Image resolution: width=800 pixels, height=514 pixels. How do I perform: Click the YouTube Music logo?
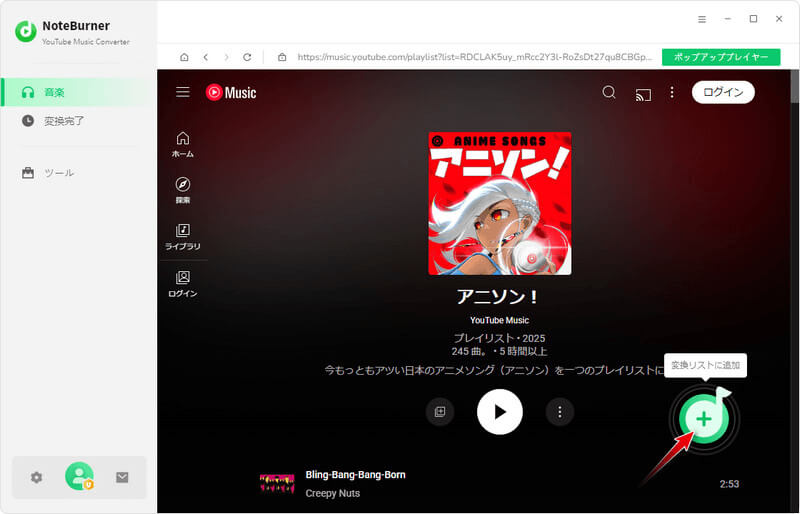(231, 92)
